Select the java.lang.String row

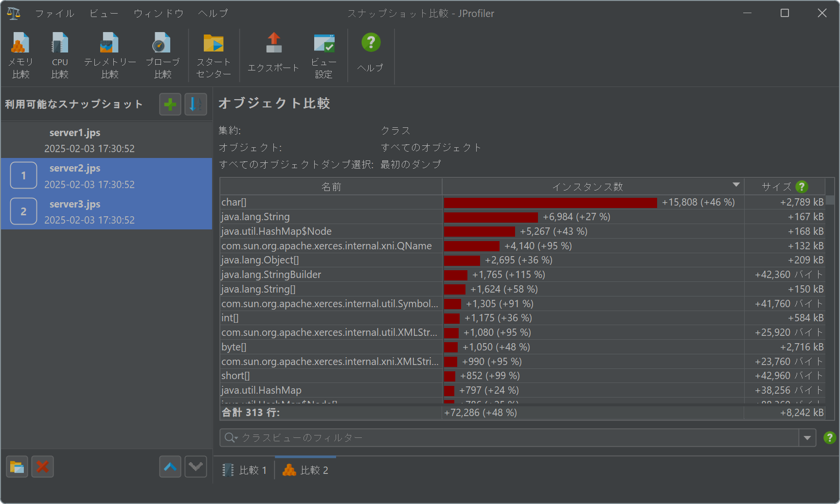tap(523, 217)
